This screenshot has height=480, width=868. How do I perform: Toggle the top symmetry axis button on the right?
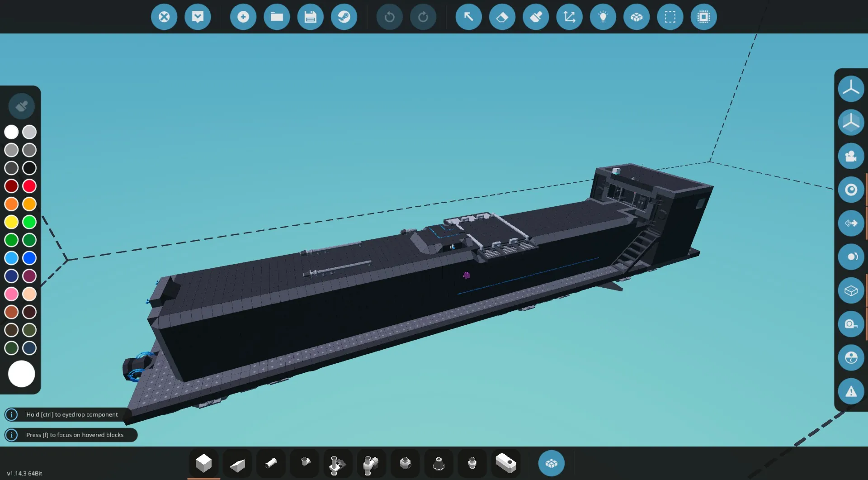pyautogui.click(x=851, y=89)
